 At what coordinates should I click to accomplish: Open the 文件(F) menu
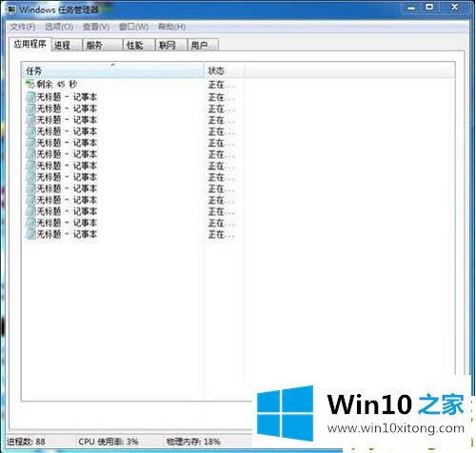click(23, 27)
